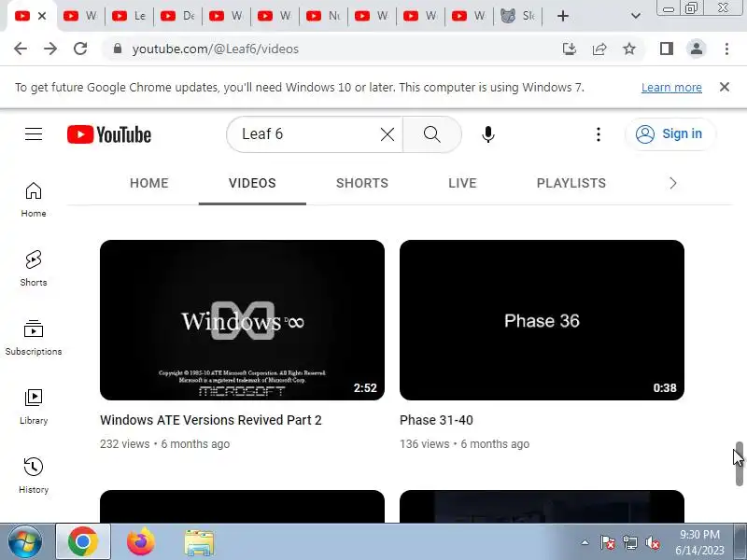Dismiss the Chrome update notification bar
The width and height of the screenshot is (747, 560).
click(x=725, y=87)
